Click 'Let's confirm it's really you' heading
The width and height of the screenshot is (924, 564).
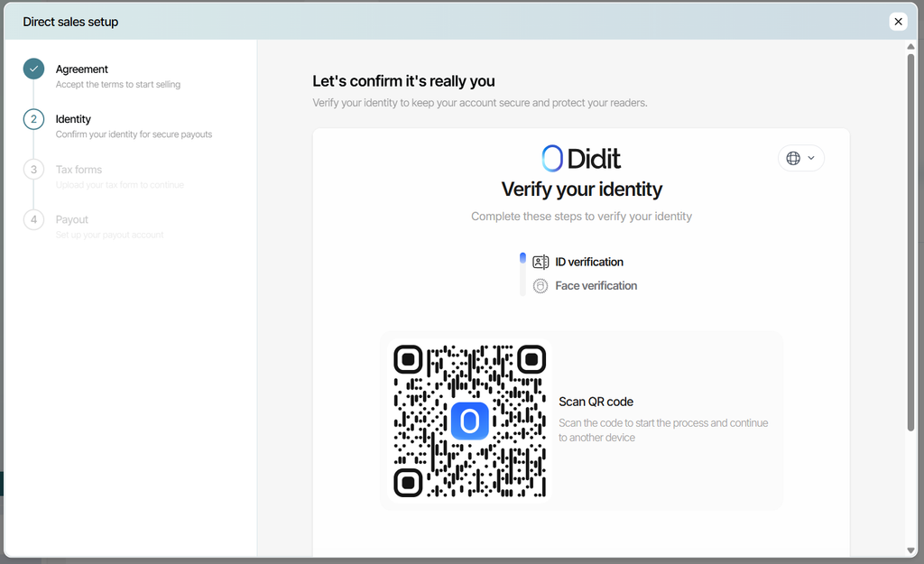tap(403, 80)
